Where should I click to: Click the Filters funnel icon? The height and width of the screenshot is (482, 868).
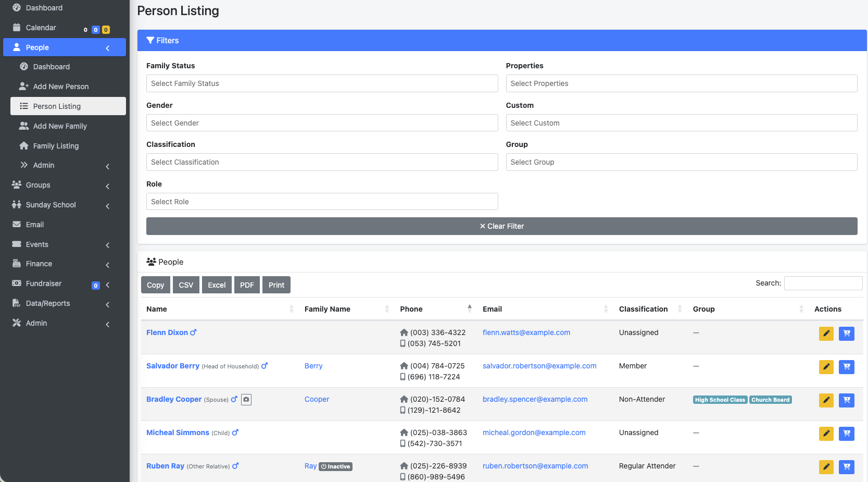150,40
